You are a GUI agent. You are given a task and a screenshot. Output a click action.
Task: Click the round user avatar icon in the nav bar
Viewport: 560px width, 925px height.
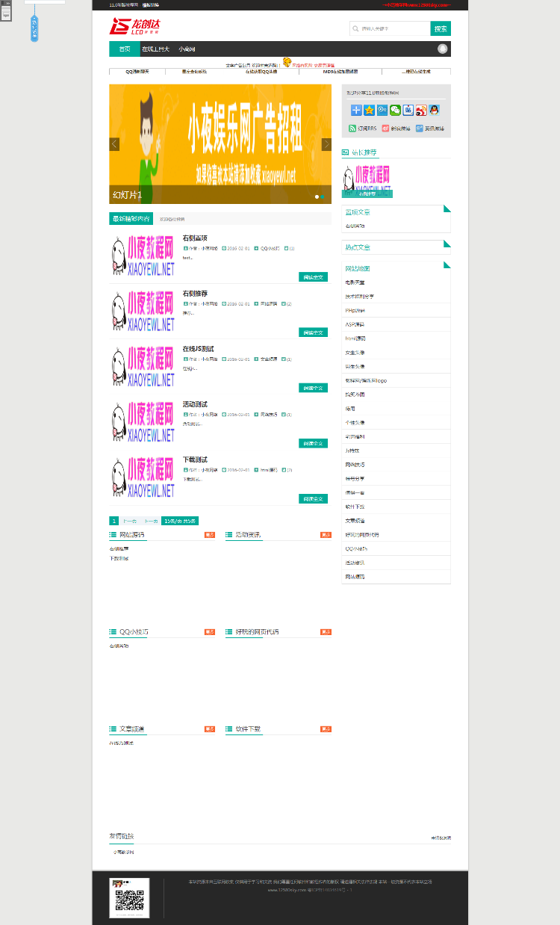(443, 49)
